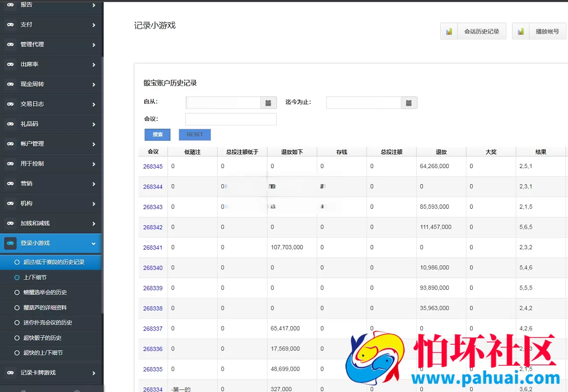The width and height of the screenshot is (568, 392).
Task: Click the 搜索 search button
Action: click(157, 134)
